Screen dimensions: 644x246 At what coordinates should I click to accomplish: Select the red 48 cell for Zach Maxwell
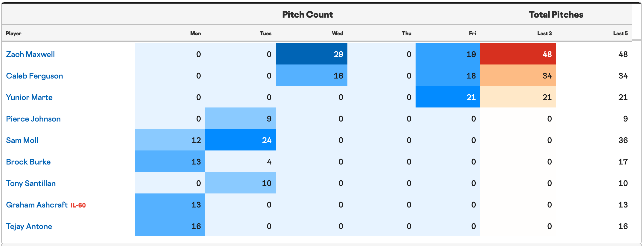pos(518,54)
